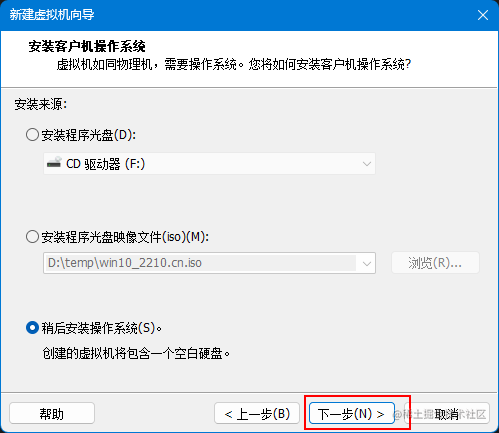
Task: Choose the 安装程序光盘映像文件(iso)(M) radio option
Action: [32, 237]
